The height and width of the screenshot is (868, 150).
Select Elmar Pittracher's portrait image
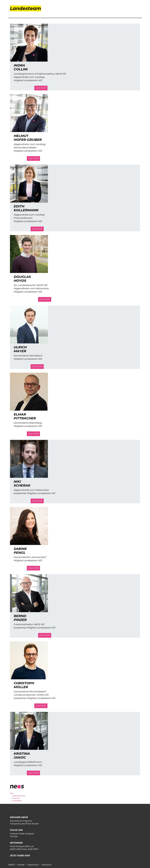29,392
